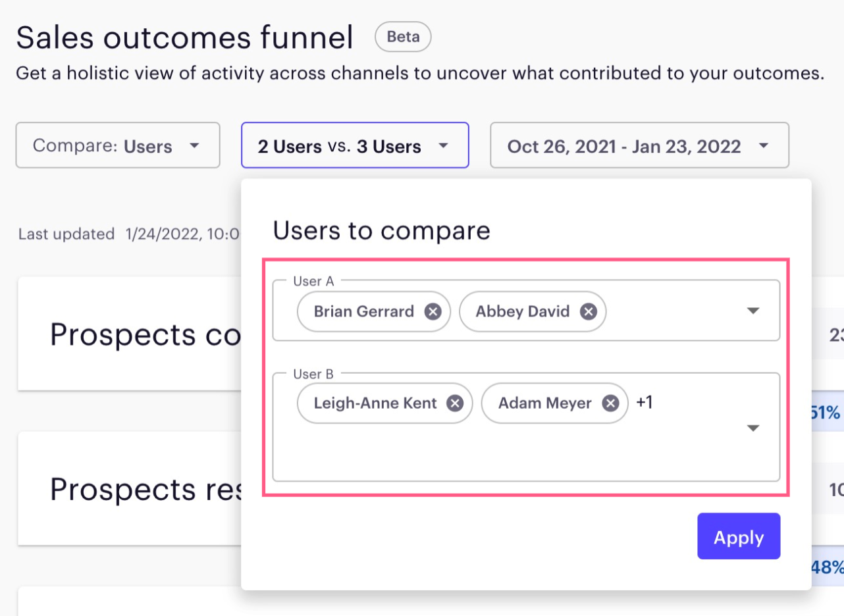Click the Apply button

(x=739, y=536)
